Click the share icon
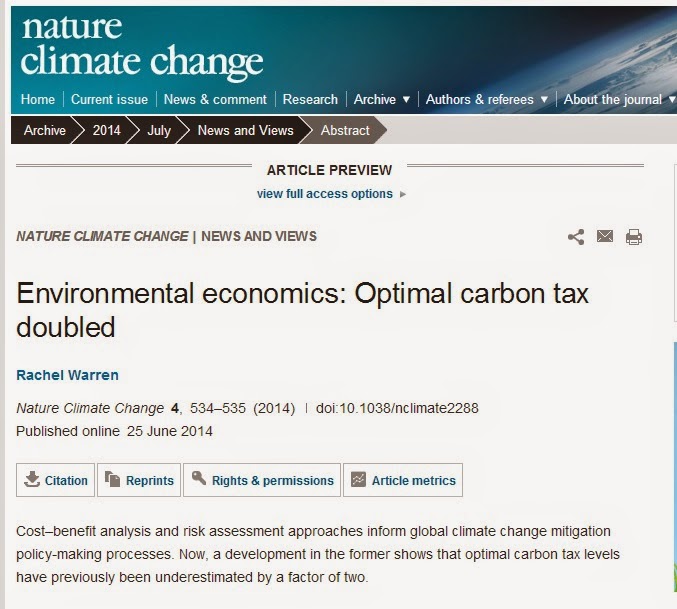The width and height of the screenshot is (677, 609). (x=576, y=237)
